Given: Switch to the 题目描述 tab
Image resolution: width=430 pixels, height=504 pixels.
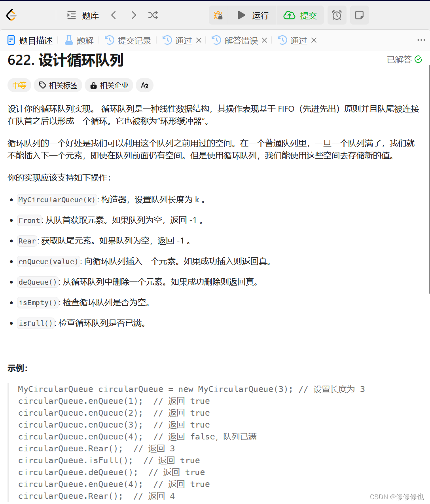Looking at the screenshot, I should (30, 40).
